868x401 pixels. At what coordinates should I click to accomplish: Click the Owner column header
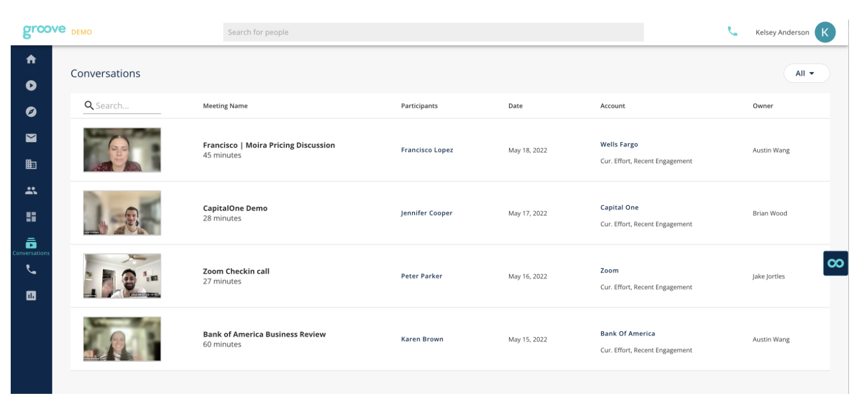[x=763, y=106]
